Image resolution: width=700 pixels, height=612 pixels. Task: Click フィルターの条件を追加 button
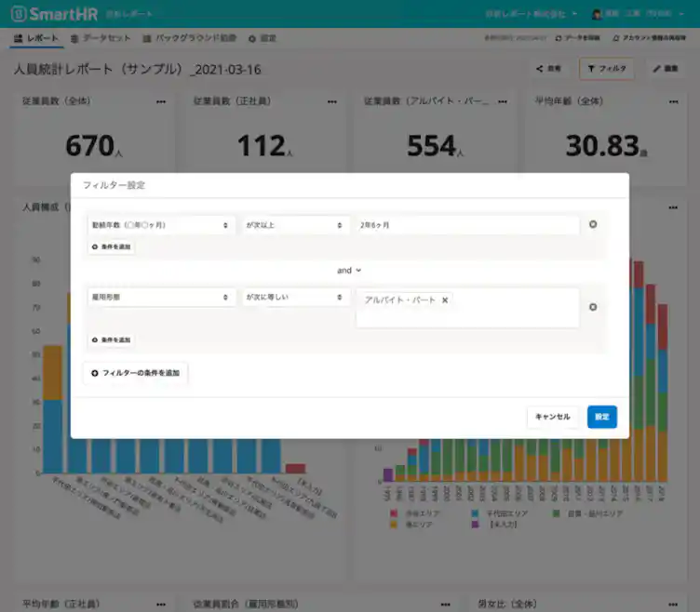(x=136, y=373)
